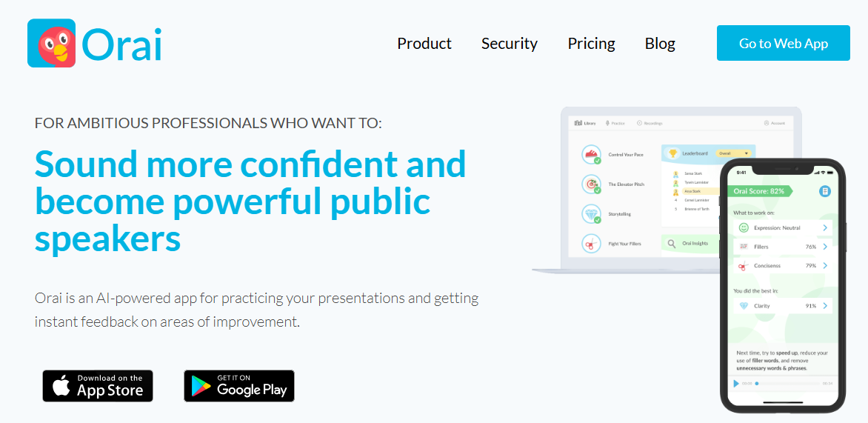
Task: Go to the Security page
Action: 510,44
